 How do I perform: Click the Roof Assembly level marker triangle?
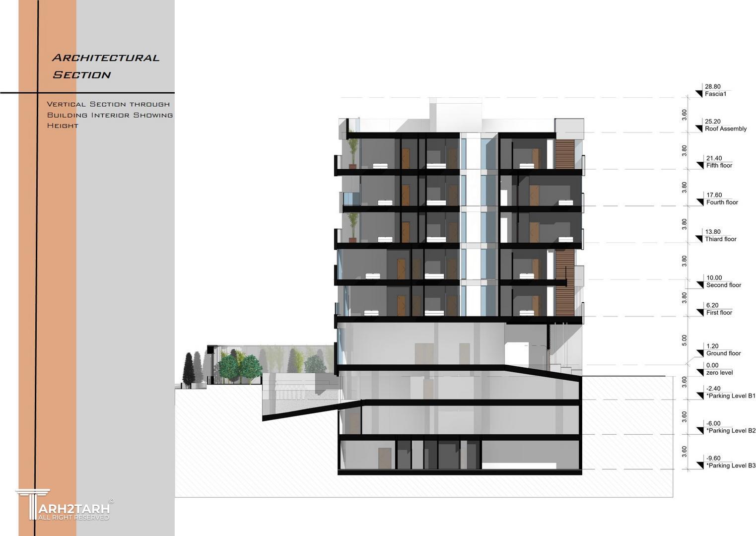point(699,129)
